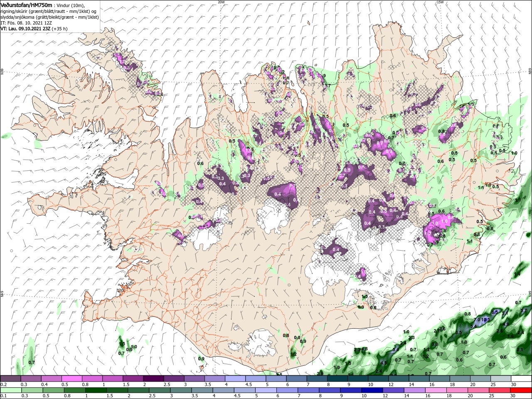Pick bottom-row deep blue swatch between 10 and 12
Image resolution: width=532 pixels, height=399 pixels.
[372, 390]
